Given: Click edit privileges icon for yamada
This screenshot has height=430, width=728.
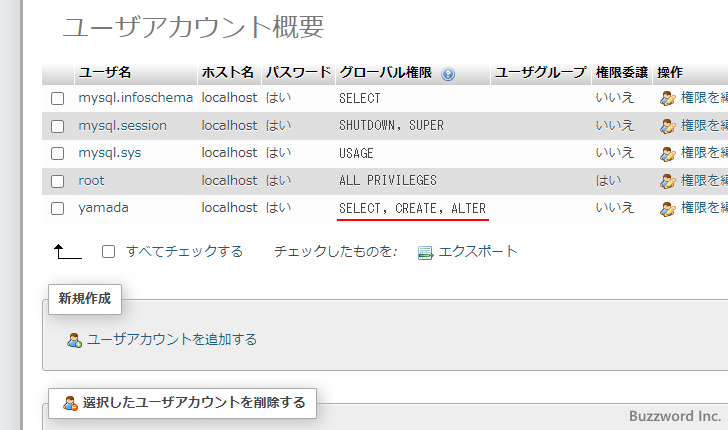Looking at the screenshot, I should tap(668, 208).
